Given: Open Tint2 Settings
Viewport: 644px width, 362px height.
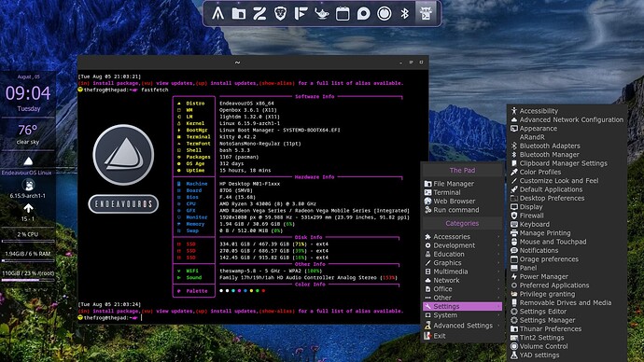Looking at the screenshot, I should (567, 338).
